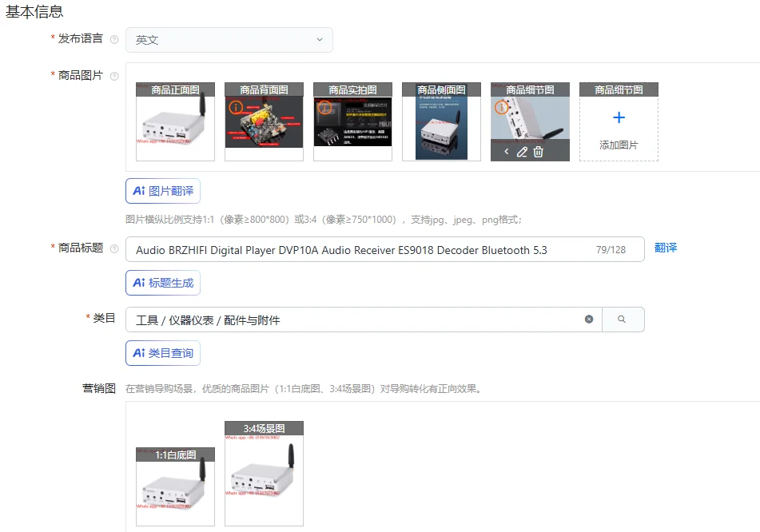This screenshot has width=760, height=532.
Task: Click the 翻译 link beside title
Action: 666,248
